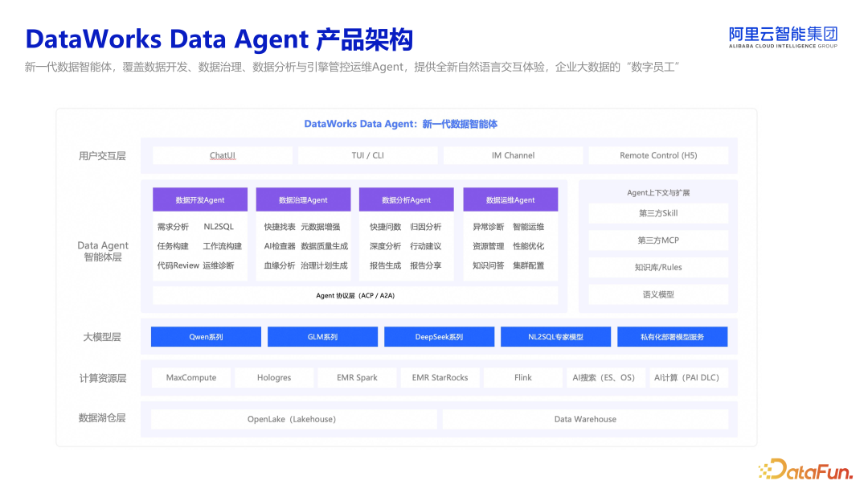
Task: Select the 治理计划生成 text
Action: coord(325,266)
